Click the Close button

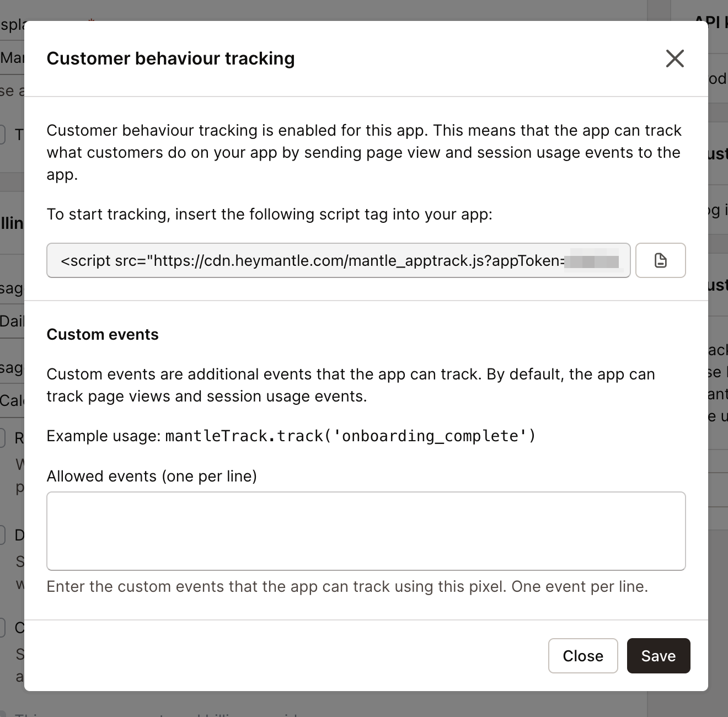(x=582, y=656)
